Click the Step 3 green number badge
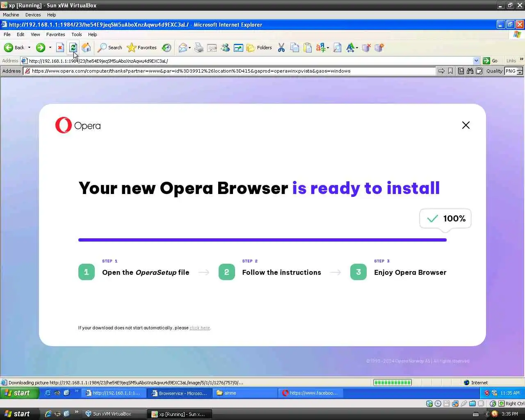The height and width of the screenshot is (420, 525). [358, 272]
